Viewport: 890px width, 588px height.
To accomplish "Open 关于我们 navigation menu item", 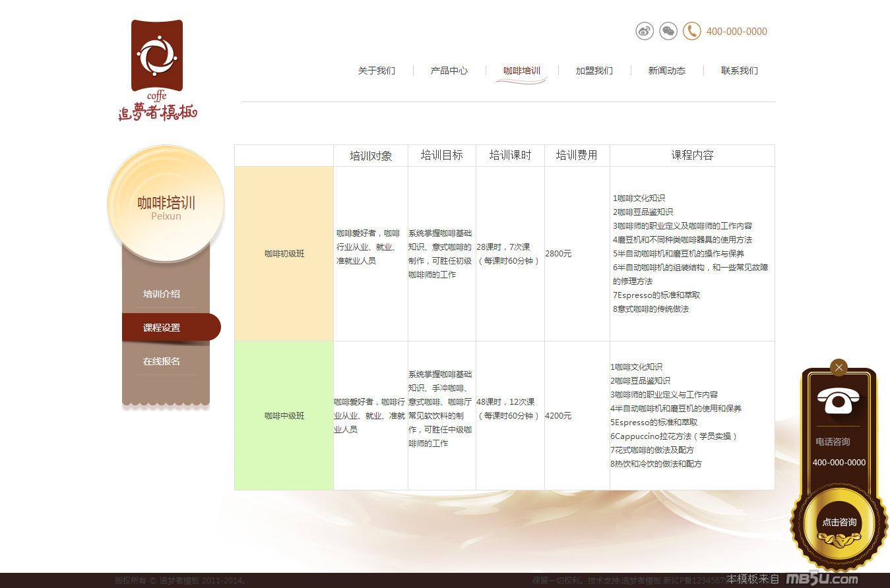I will click(x=377, y=71).
